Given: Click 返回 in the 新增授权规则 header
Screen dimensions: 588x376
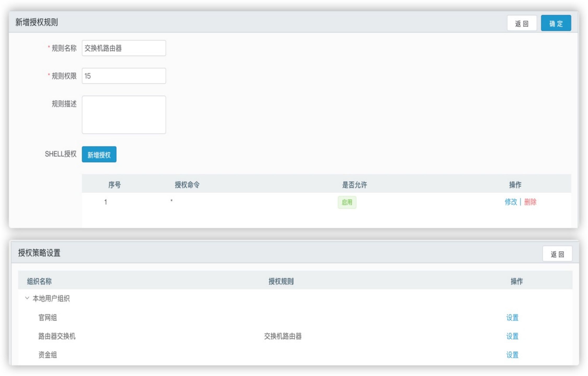Looking at the screenshot, I should (x=522, y=23).
